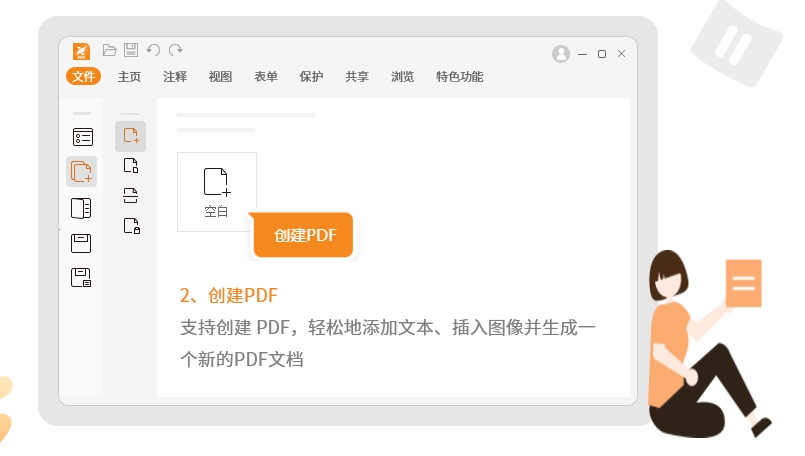Select the properties list icon in left sidebar
The height and width of the screenshot is (456, 805).
82,137
